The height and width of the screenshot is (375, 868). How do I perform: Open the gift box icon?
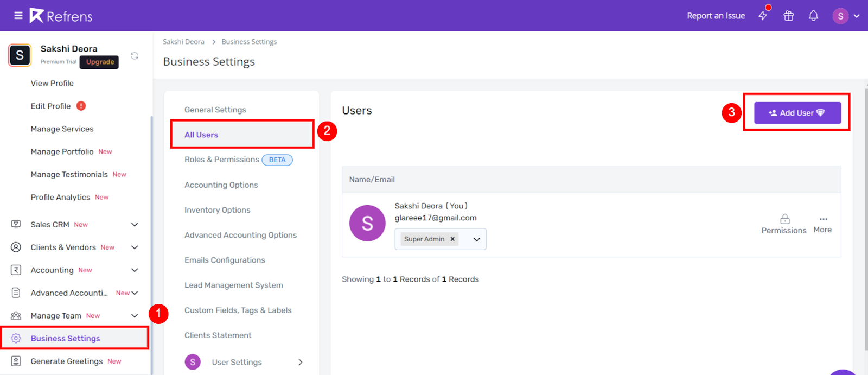point(788,16)
